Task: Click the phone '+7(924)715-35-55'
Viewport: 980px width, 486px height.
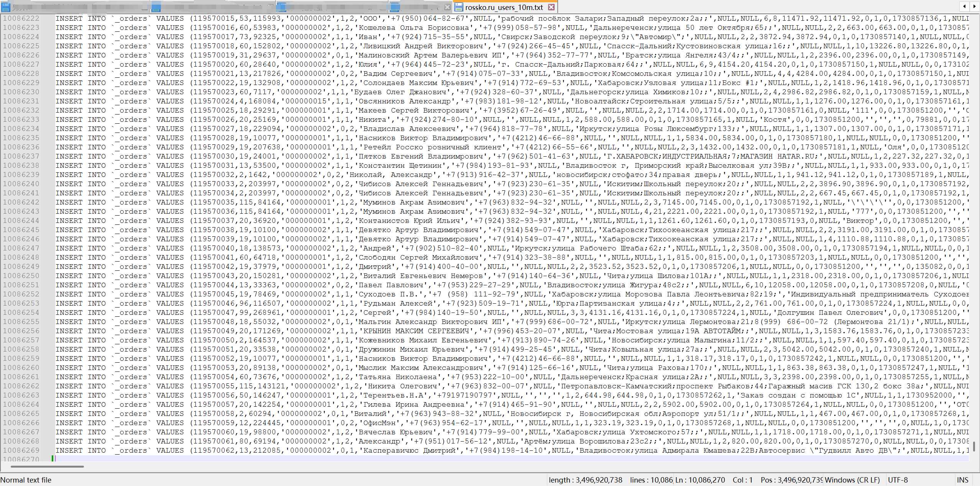Action: 427,37
